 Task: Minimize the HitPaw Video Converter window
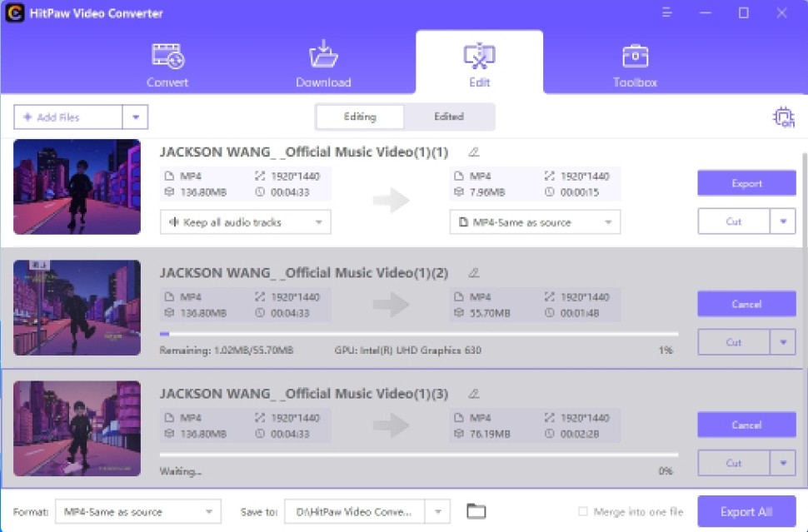point(706,12)
